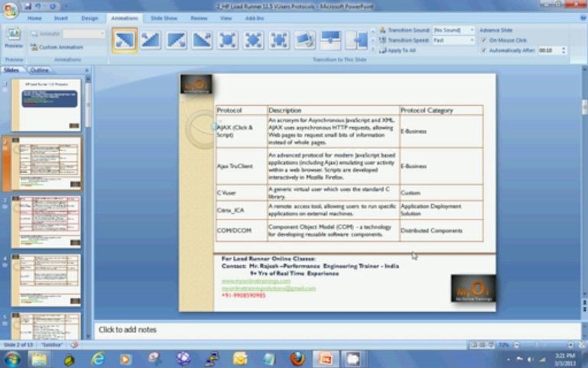Click the 'Citrix_ICA' table cell
This screenshot has width=588, height=368.
241,210
